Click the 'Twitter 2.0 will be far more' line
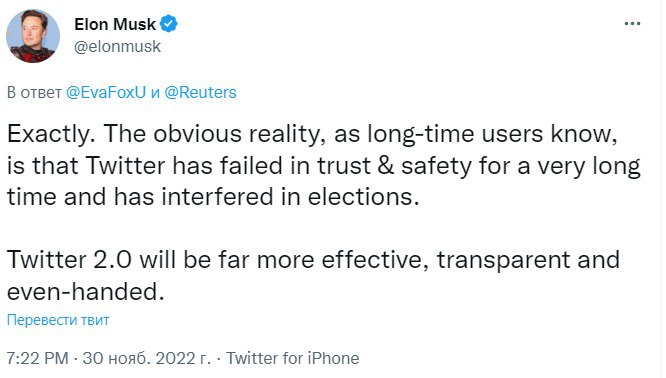This screenshot has height=378, width=666. [x=313, y=260]
